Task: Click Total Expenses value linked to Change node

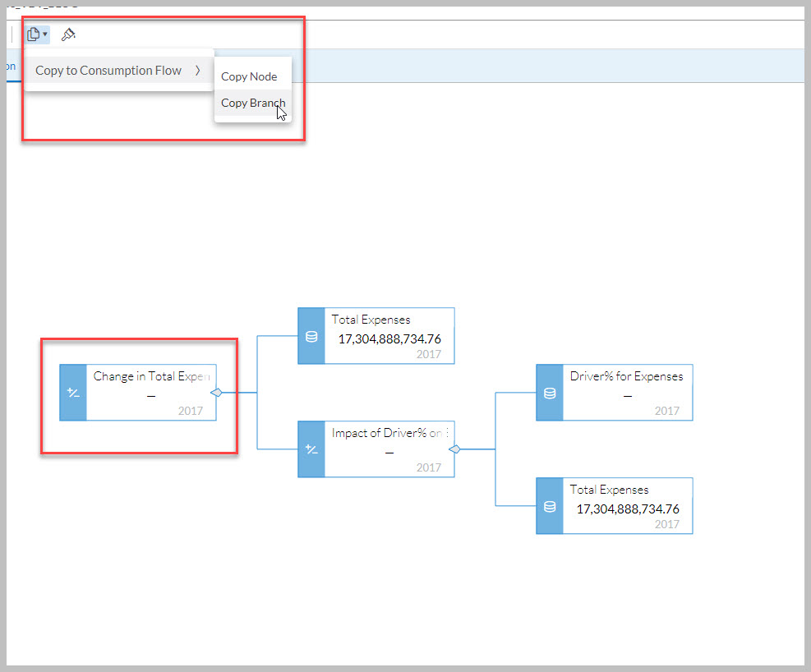Action: coord(389,338)
